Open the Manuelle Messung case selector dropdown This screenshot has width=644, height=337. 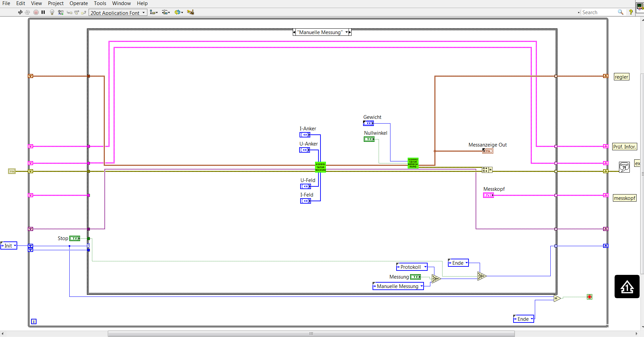tap(347, 32)
